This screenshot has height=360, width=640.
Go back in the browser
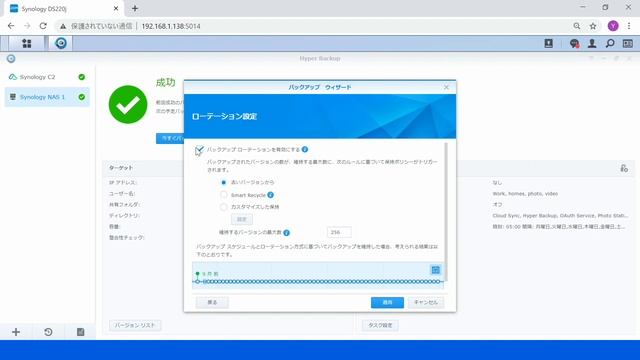(x=11, y=26)
